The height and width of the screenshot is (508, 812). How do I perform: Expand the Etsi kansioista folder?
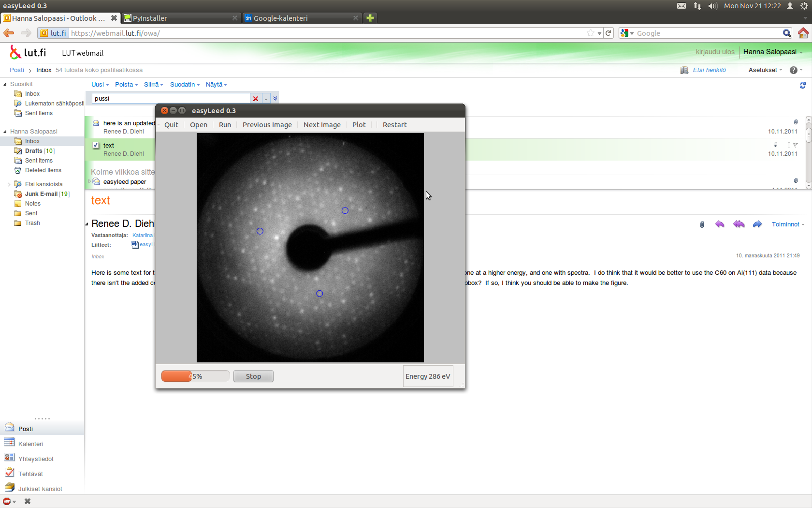coord(9,184)
